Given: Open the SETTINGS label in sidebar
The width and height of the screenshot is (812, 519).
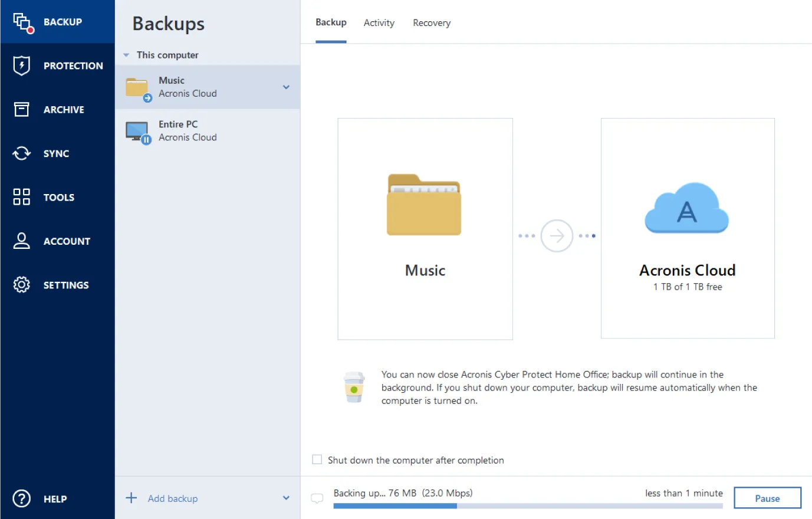Looking at the screenshot, I should click(x=66, y=285).
